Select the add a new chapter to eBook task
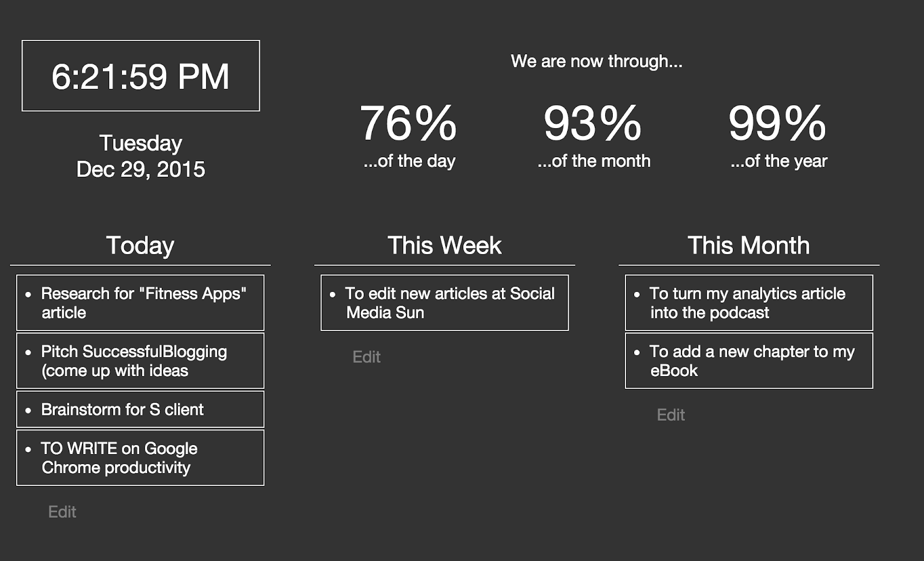Screen dimensions: 924x561 click(749, 361)
